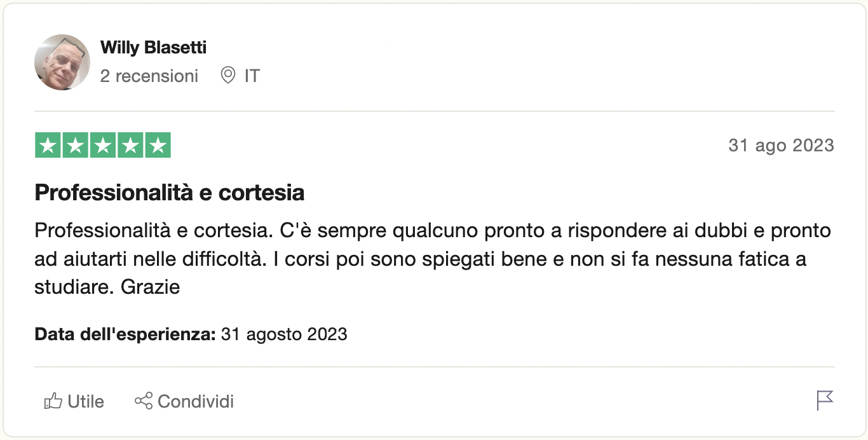Click the fifth green rating star
This screenshot has width=868, height=440.
(x=158, y=146)
